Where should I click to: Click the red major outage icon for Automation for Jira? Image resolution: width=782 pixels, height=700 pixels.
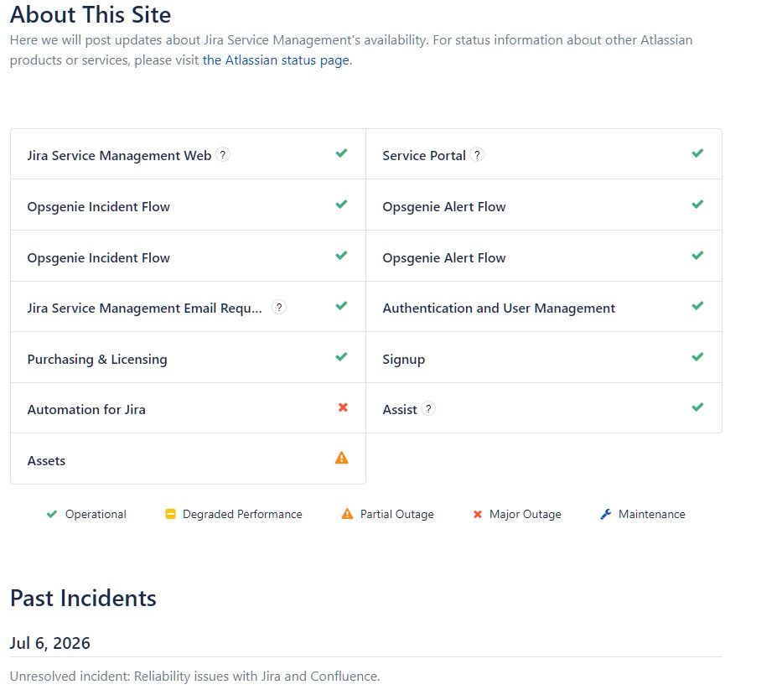(x=343, y=407)
